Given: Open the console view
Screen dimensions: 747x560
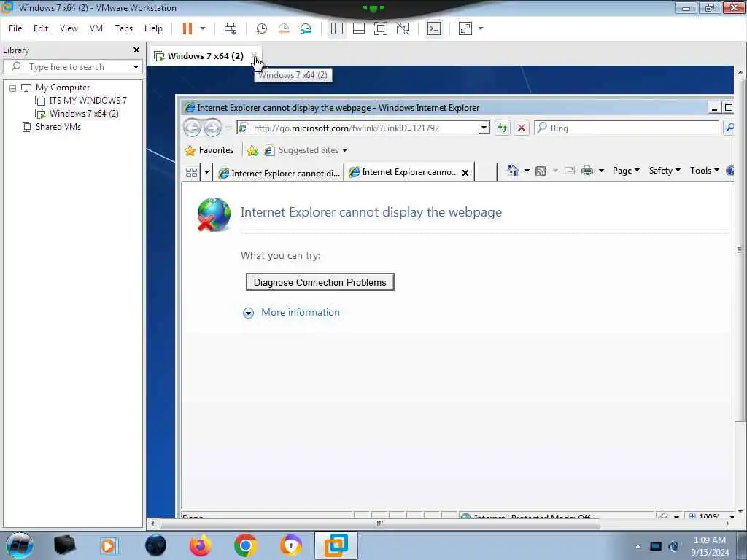Looking at the screenshot, I should coord(434,28).
